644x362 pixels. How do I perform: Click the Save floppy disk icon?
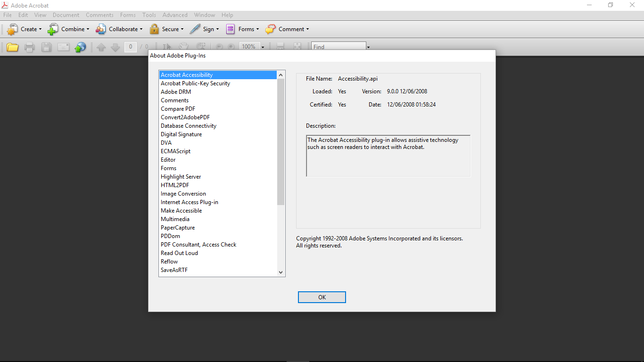coord(46,47)
